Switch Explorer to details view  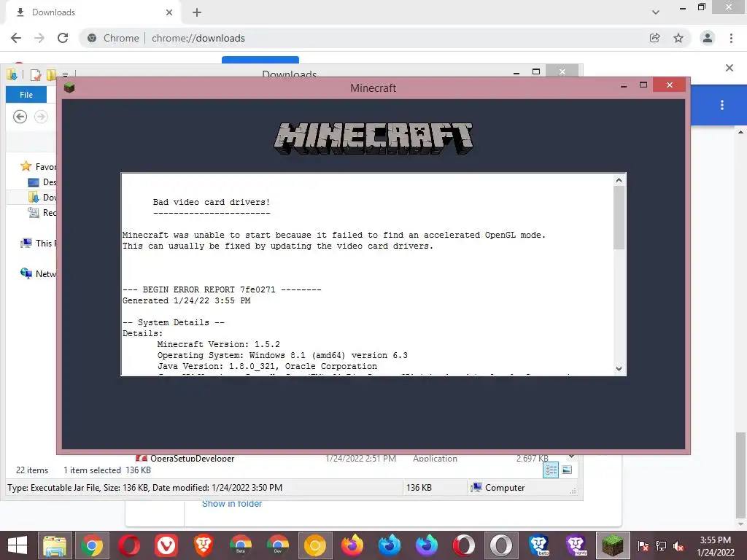point(551,470)
